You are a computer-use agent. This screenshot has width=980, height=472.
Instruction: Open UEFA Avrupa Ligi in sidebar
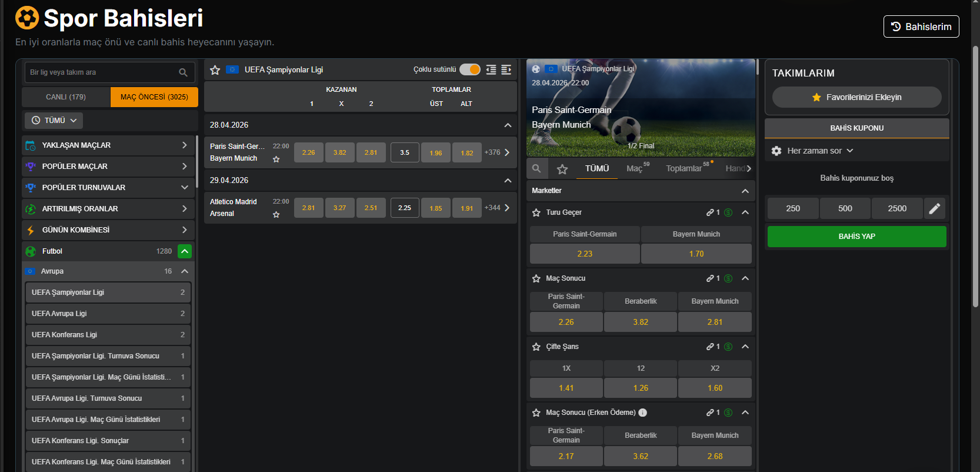(108, 314)
